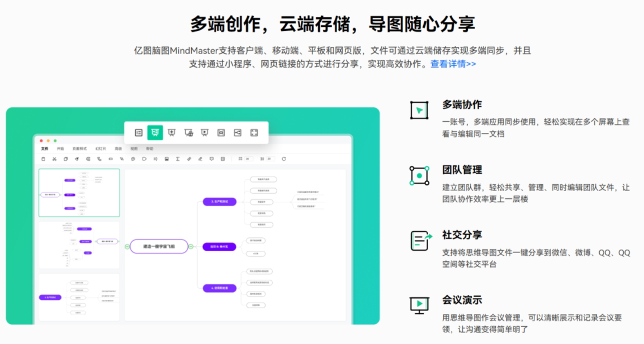
Task: Click the add slide icon in floating toolbar
Action: click(172, 132)
